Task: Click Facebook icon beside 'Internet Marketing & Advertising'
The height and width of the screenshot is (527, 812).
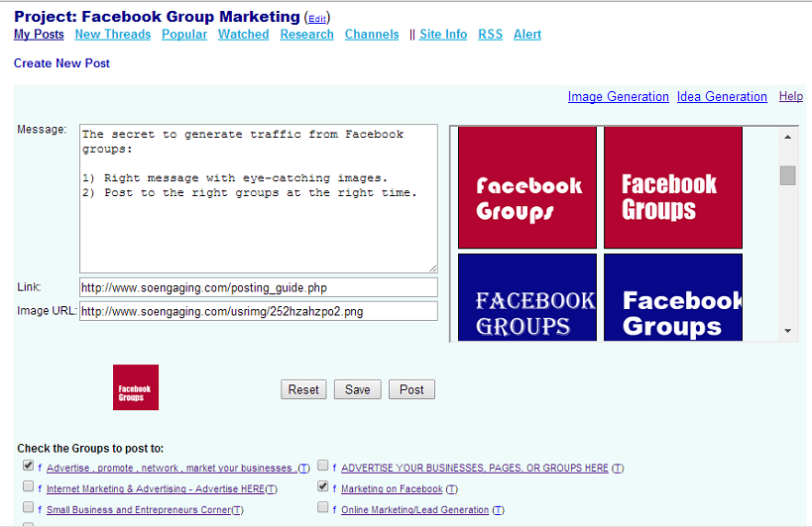Action: click(40, 488)
